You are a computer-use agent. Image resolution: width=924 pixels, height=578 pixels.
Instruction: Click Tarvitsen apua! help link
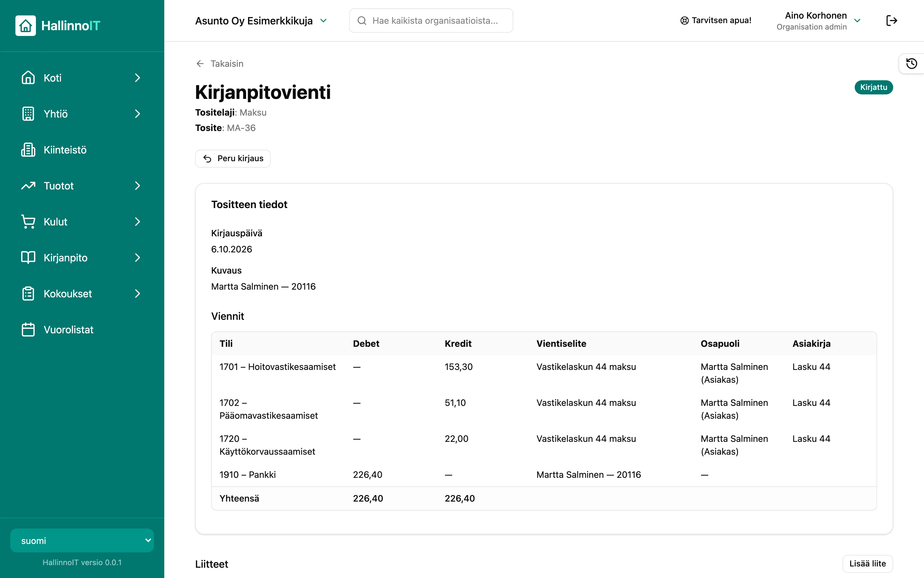[x=715, y=21]
